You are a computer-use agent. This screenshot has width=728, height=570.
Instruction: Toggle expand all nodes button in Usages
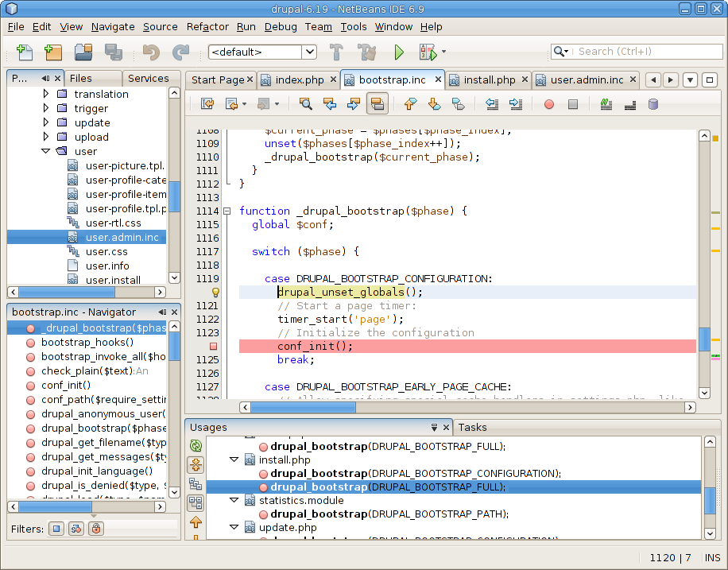click(x=196, y=464)
